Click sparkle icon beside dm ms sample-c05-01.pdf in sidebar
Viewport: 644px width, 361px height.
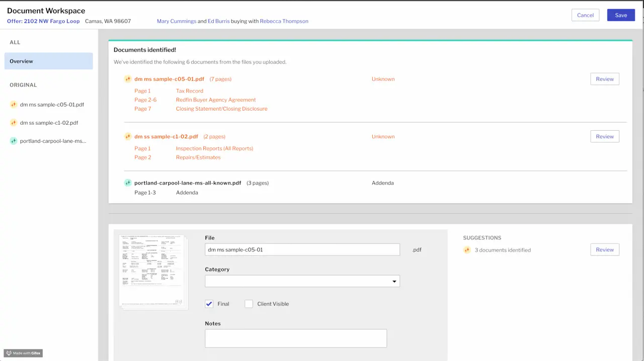(x=14, y=105)
